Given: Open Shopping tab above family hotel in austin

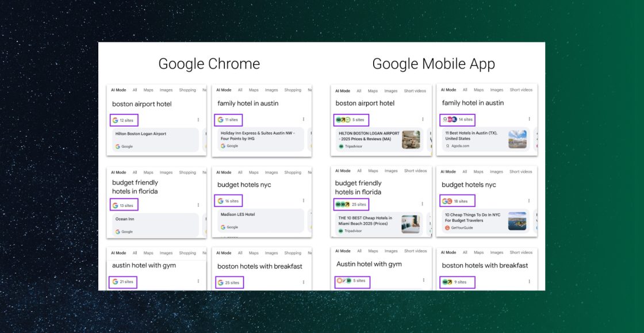Looking at the screenshot, I should 293,90.
